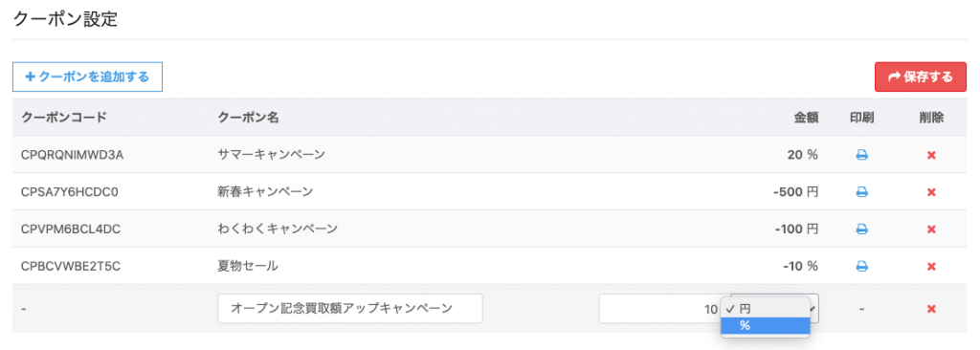Delete the わくわくキャンペーン coupon row
Screen dimensions: 980x350
coord(931,230)
